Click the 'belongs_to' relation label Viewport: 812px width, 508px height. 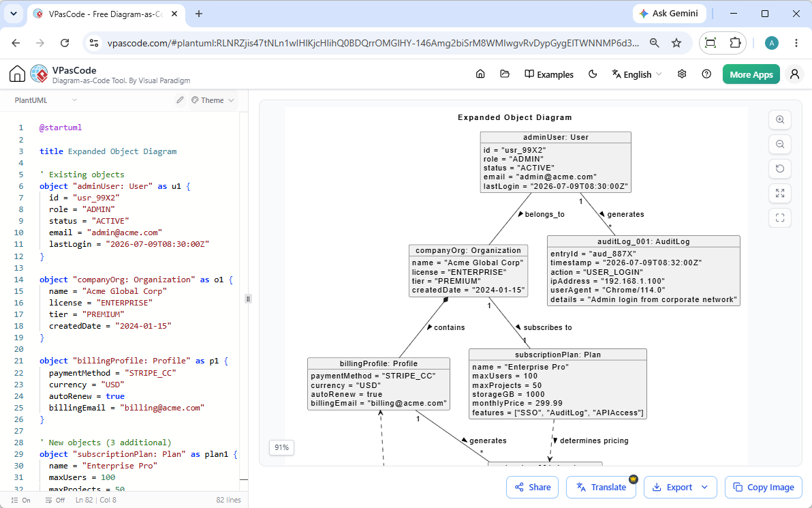pyautogui.click(x=544, y=214)
